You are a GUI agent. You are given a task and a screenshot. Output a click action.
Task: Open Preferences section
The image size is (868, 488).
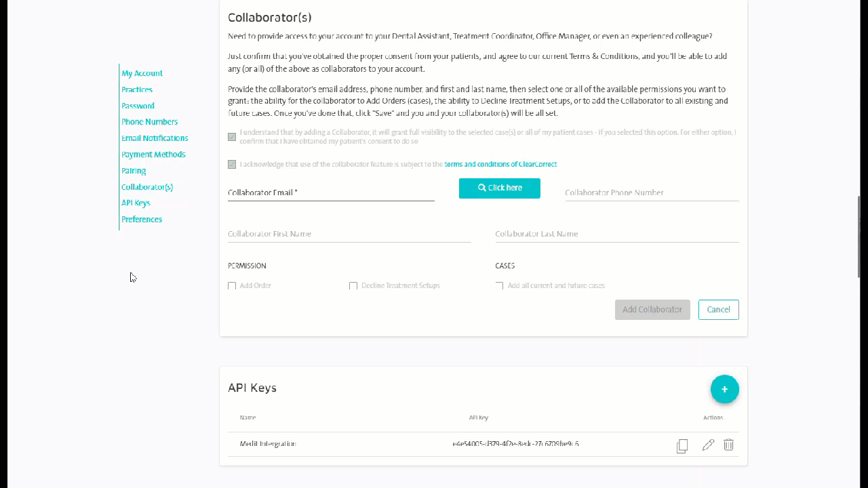click(142, 220)
